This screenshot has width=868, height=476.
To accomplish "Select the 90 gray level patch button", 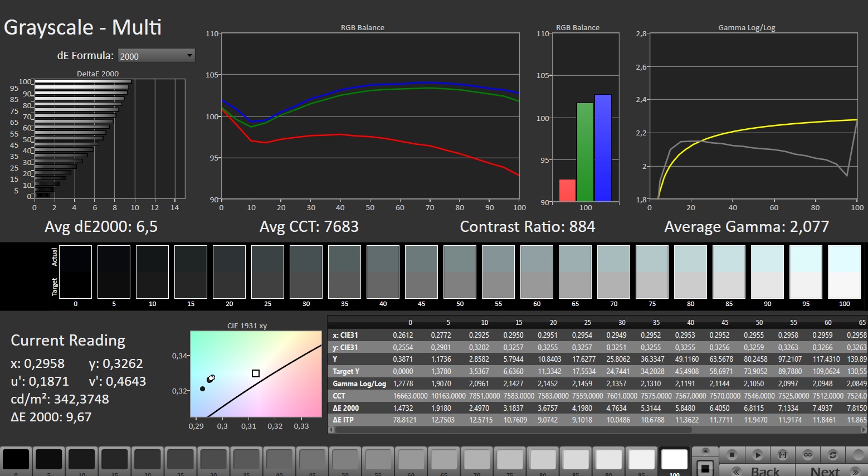I will pos(608,462).
